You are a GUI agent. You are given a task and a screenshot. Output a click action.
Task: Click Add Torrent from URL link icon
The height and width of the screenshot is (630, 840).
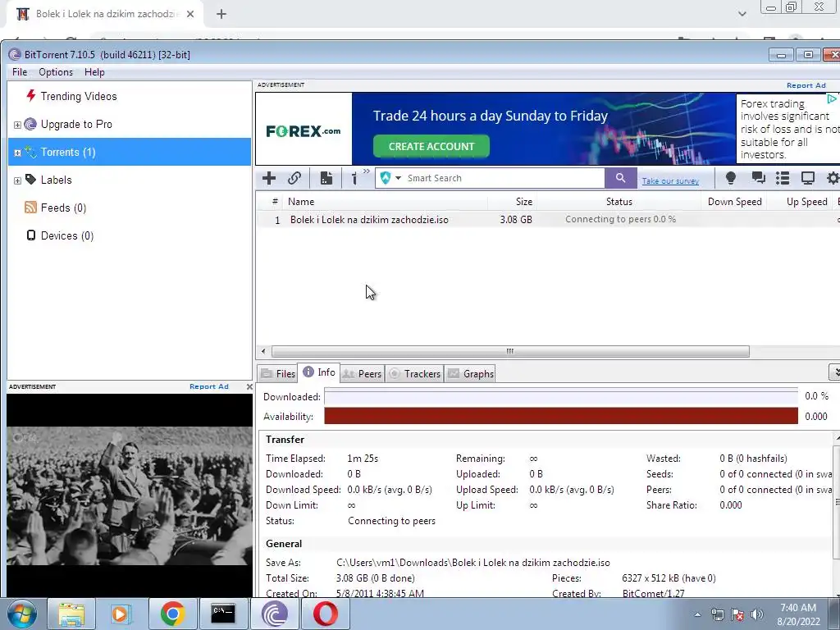tap(294, 178)
